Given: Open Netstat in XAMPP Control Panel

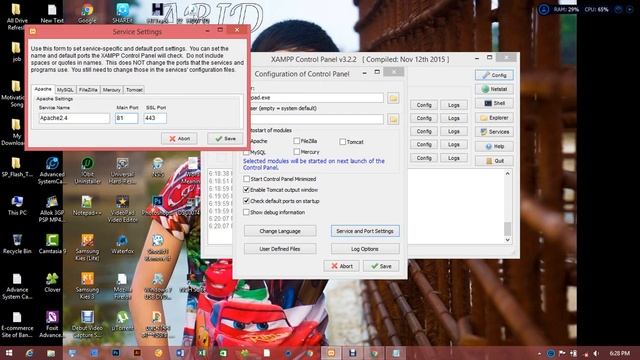Looking at the screenshot, I should pyautogui.click(x=494, y=89).
